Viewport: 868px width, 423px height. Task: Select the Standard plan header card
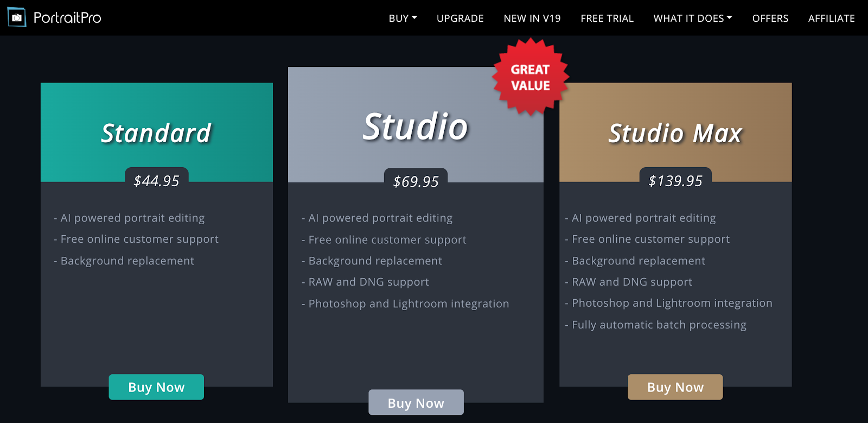pyautogui.click(x=157, y=132)
